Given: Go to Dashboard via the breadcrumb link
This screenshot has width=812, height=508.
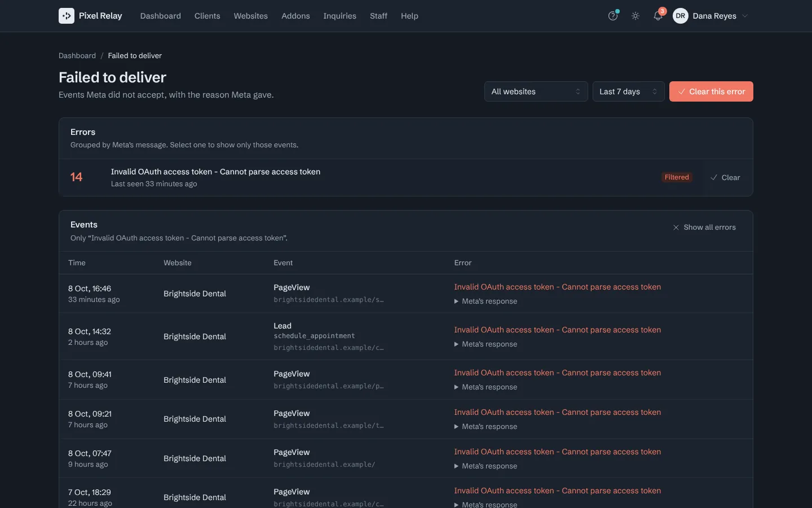Looking at the screenshot, I should click(77, 55).
